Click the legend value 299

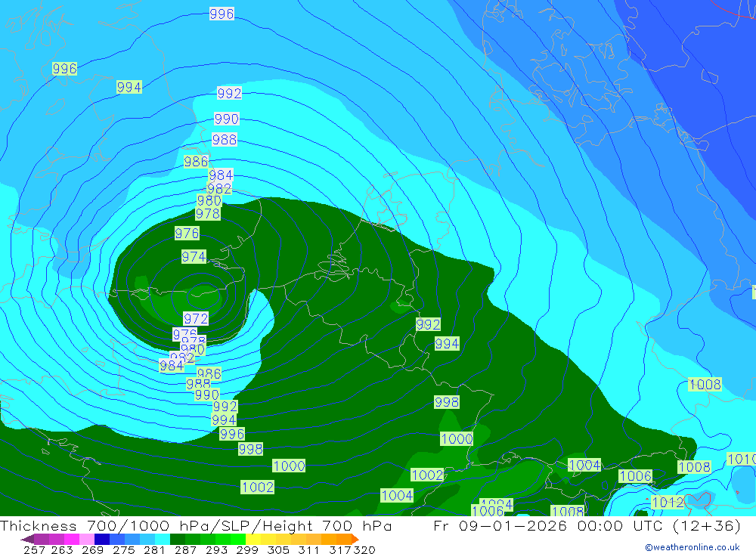(247, 550)
